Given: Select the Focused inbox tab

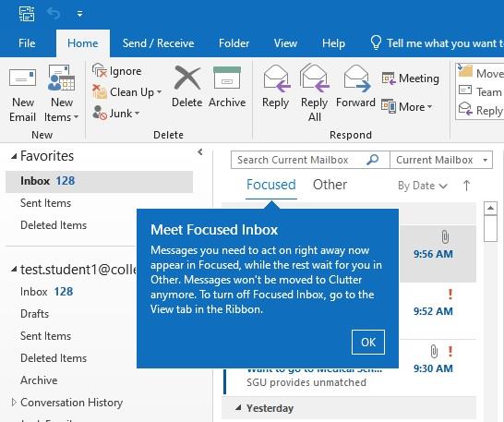Looking at the screenshot, I should click(271, 185).
